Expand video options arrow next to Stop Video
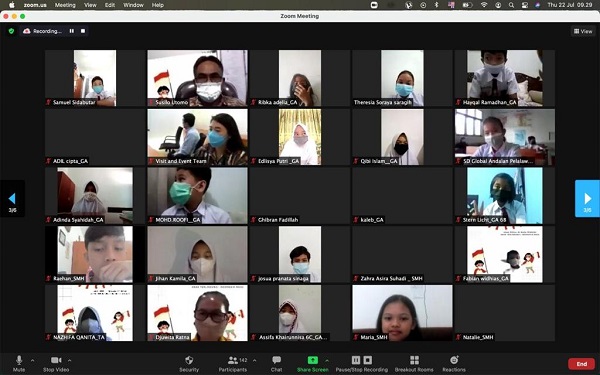 click(69, 360)
